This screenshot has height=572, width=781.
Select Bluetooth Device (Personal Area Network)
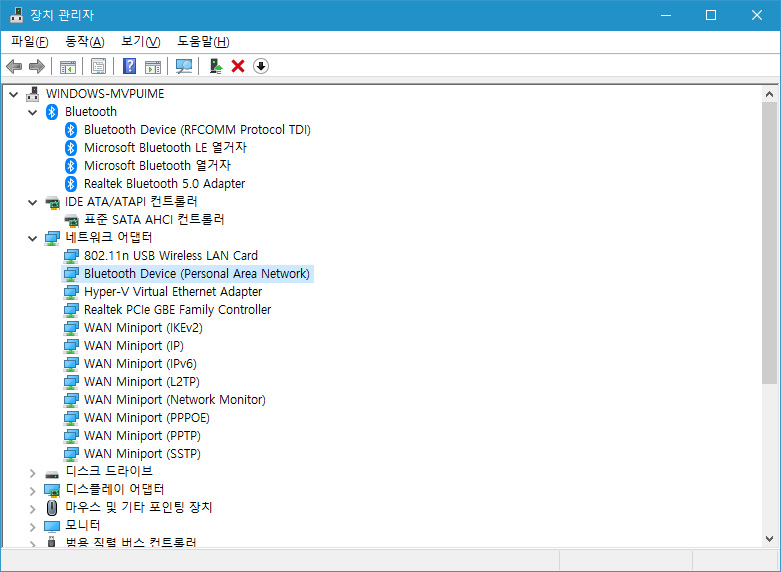click(197, 274)
